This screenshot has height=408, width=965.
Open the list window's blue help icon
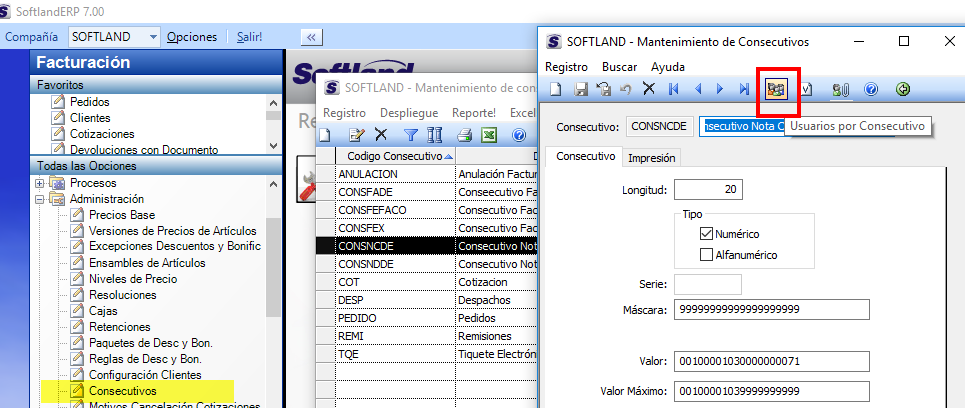[519, 135]
